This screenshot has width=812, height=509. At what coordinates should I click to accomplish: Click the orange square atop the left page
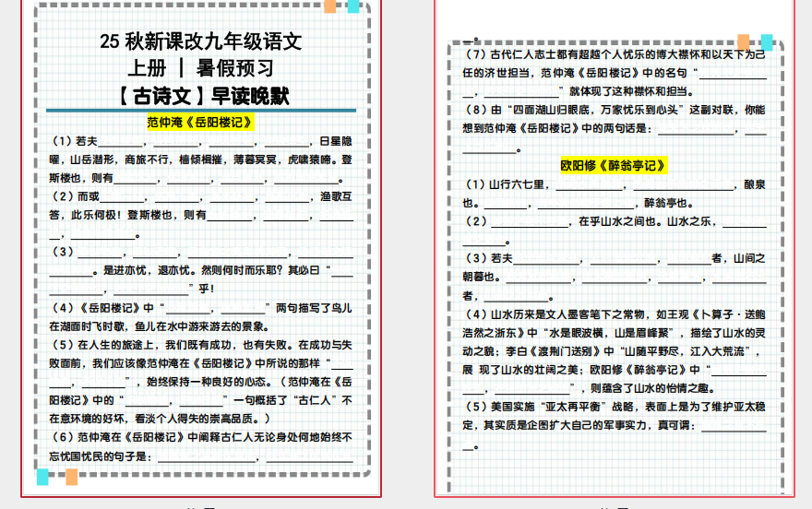[330, 6]
